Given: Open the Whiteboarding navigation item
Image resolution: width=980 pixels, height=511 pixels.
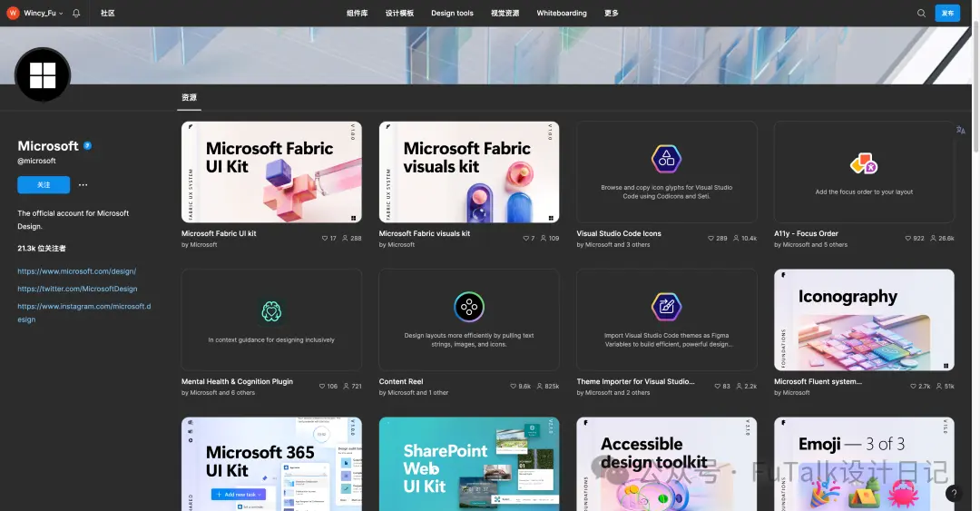Looking at the screenshot, I should pos(562,13).
